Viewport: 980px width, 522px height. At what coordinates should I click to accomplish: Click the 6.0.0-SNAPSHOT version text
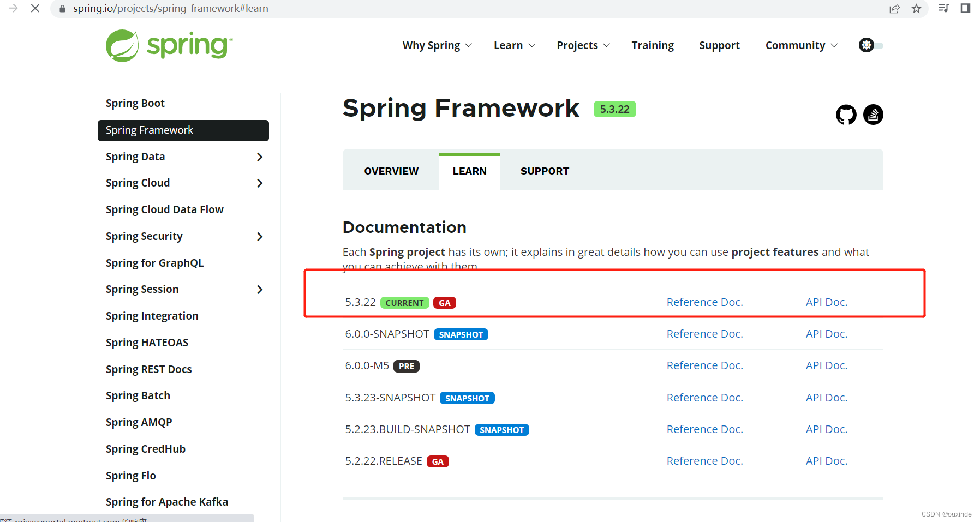click(387, 334)
